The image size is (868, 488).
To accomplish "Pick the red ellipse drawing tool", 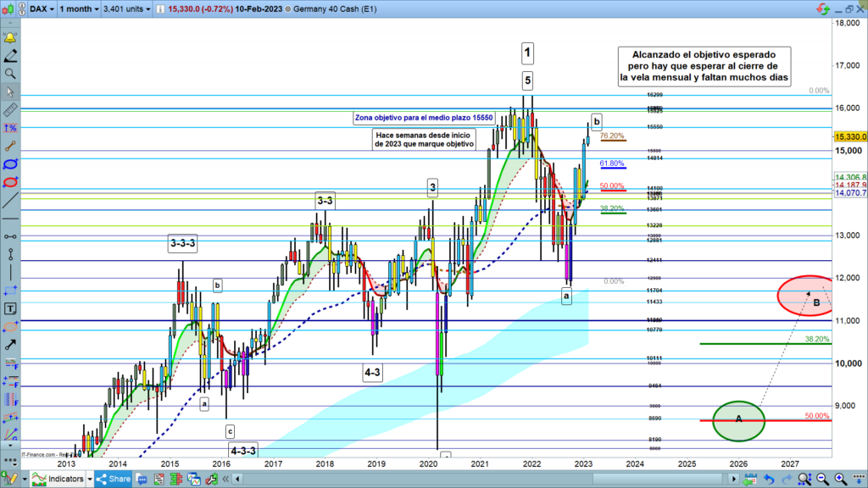I will point(10,181).
